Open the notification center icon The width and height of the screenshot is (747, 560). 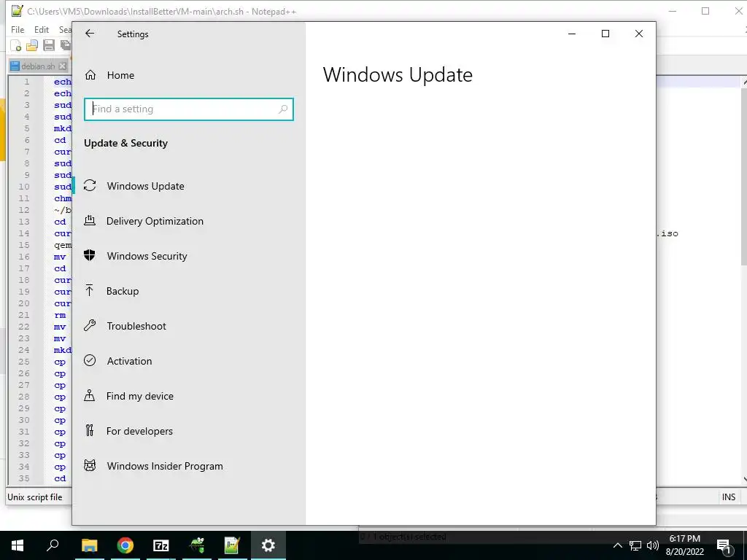click(723, 545)
